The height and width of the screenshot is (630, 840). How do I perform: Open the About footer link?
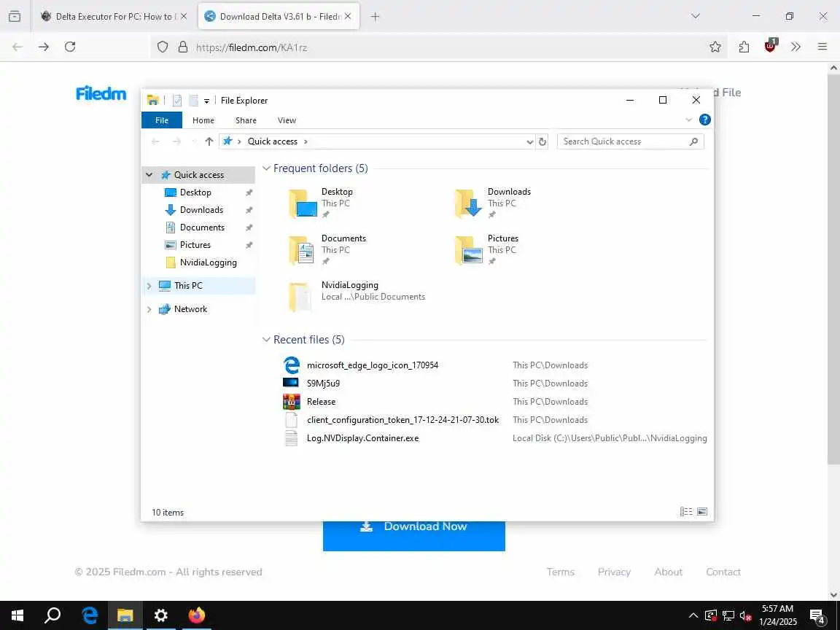point(668,572)
